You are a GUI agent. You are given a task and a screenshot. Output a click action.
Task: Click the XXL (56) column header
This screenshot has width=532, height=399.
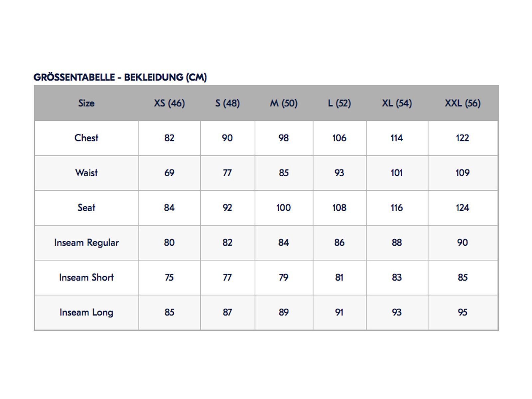point(463,103)
